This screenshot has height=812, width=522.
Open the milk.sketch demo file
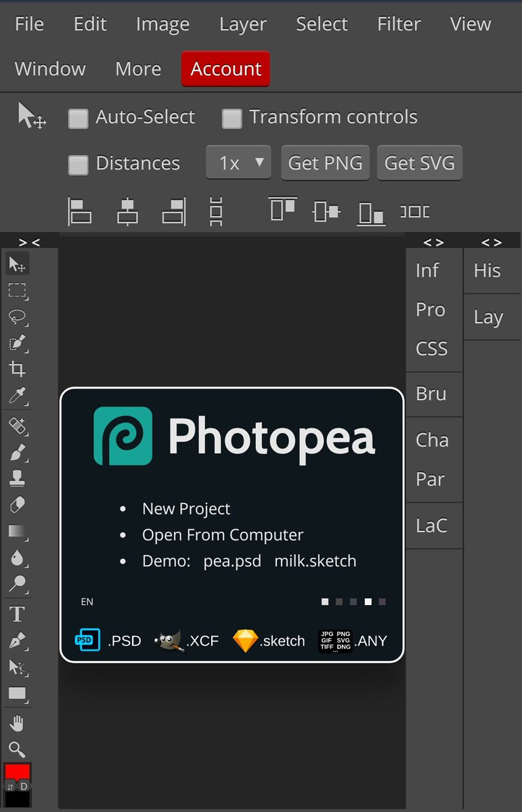point(315,561)
